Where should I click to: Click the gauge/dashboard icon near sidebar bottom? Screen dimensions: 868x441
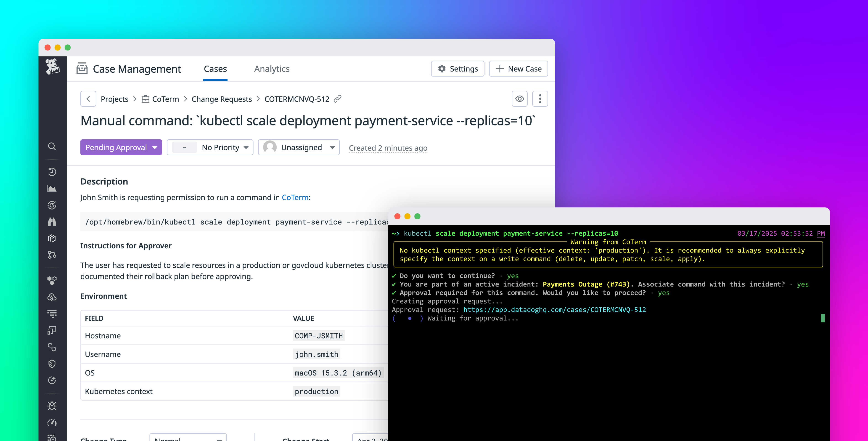pyautogui.click(x=52, y=422)
